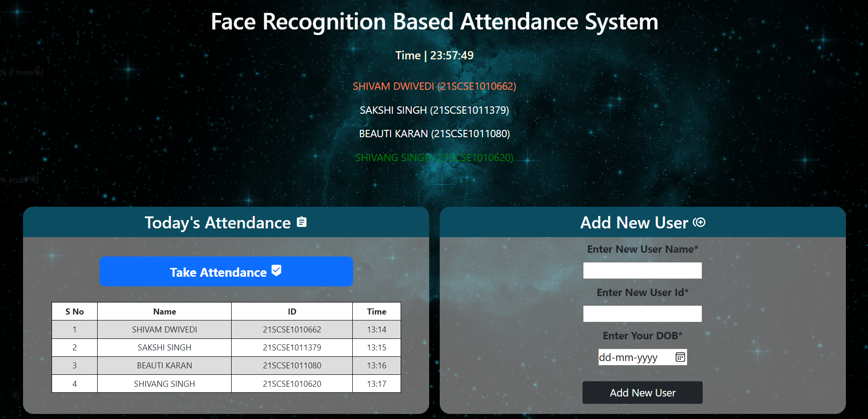Click the checkmark shield icon on Take Attendance
The height and width of the screenshot is (419, 868).
(x=276, y=271)
